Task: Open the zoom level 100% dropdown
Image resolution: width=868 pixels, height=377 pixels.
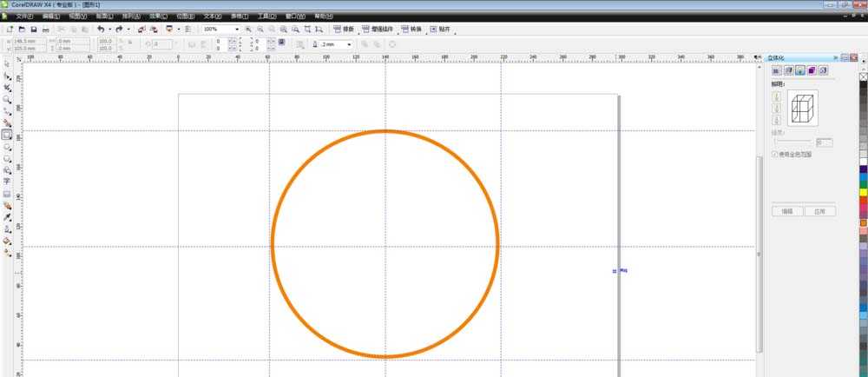Action: tap(237, 30)
